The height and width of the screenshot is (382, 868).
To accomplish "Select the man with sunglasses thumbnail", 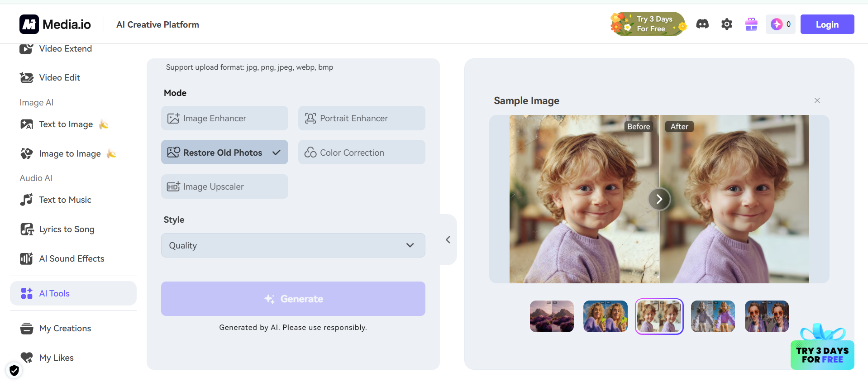I will pos(767,316).
